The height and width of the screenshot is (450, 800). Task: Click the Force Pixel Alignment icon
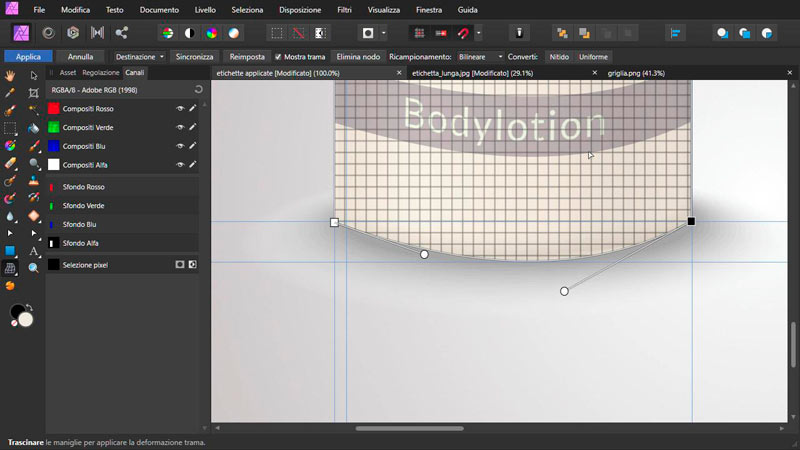441,33
